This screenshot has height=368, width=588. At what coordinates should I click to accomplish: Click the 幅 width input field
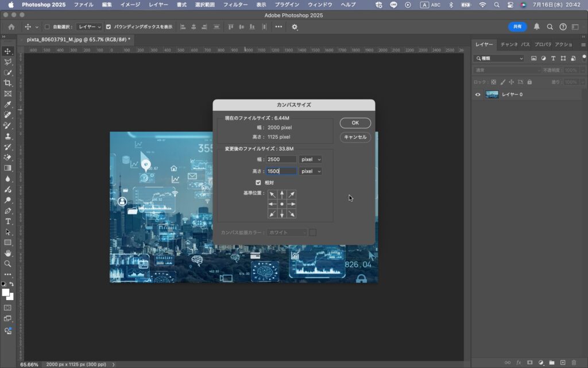pyautogui.click(x=281, y=159)
